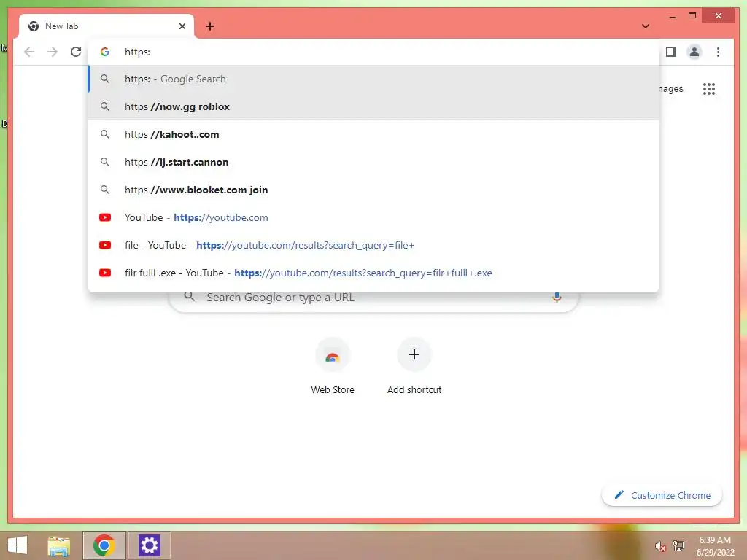Click the browser forward arrow
Image resolution: width=747 pixels, height=560 pixels.
click(52, 52)
